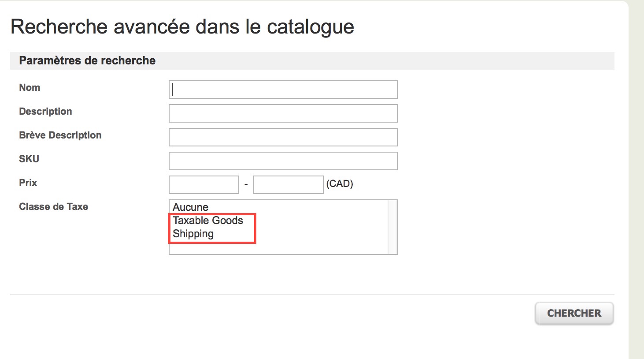Submit search with the CHERCHER button
This screenshot has height=359, width=644.
(574, 313)
